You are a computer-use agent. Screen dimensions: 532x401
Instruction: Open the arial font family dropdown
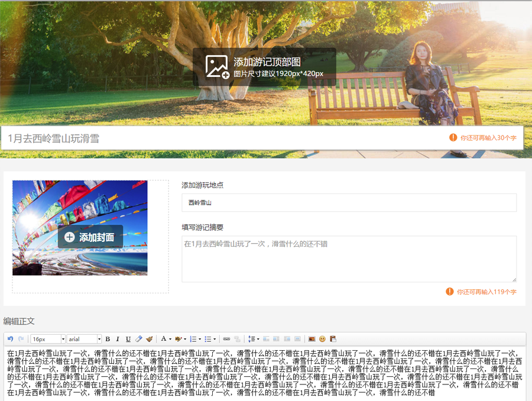click(84, 339)
